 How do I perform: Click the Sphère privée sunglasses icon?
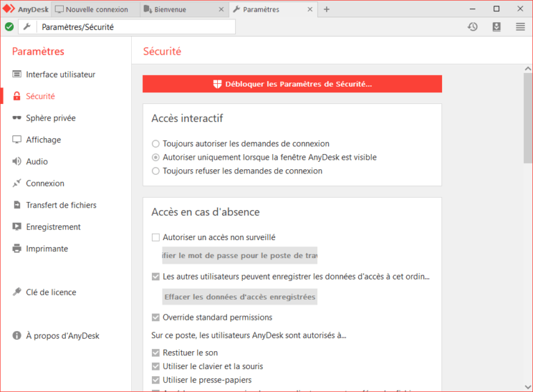(17, 118)
